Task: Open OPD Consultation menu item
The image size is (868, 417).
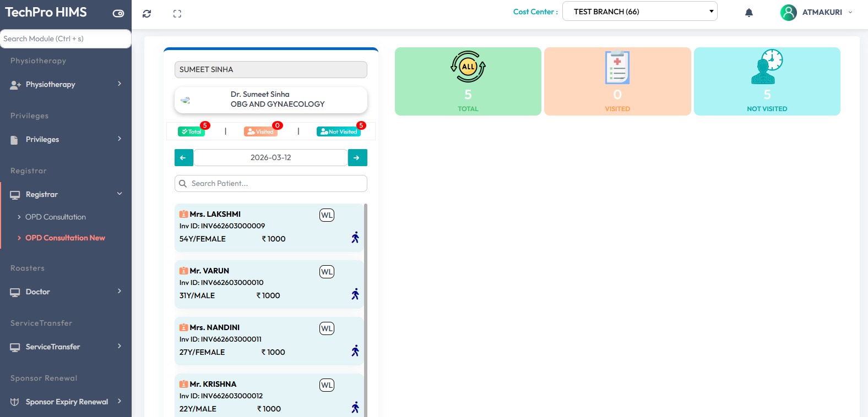Action: (56, 217)
